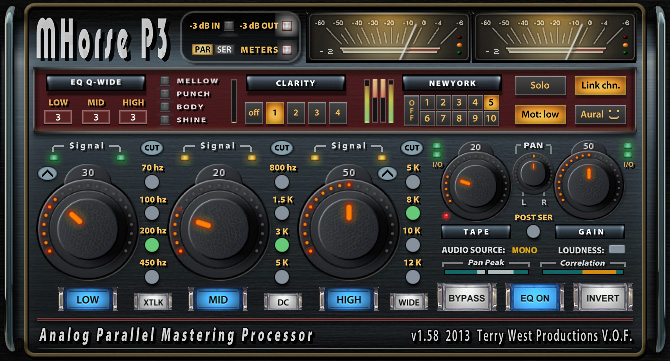Click the knob above TAPE

coord(476,186)
